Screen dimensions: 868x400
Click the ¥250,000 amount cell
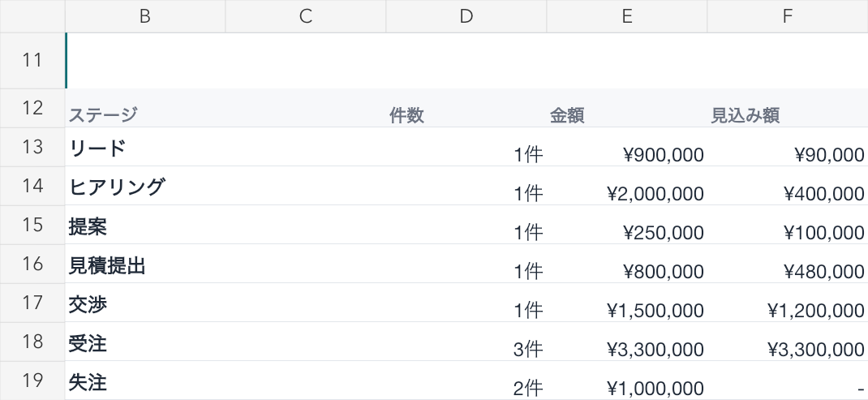[x=626, y=225]
